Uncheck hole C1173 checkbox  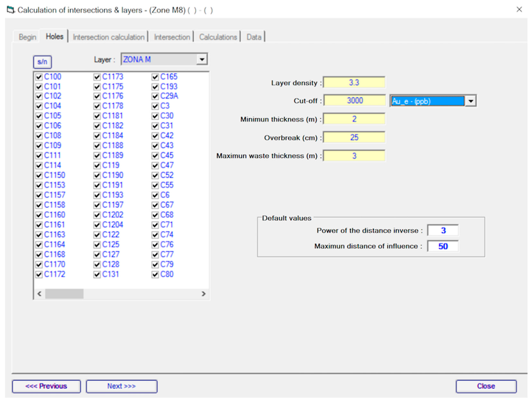[x=97, y=77]
